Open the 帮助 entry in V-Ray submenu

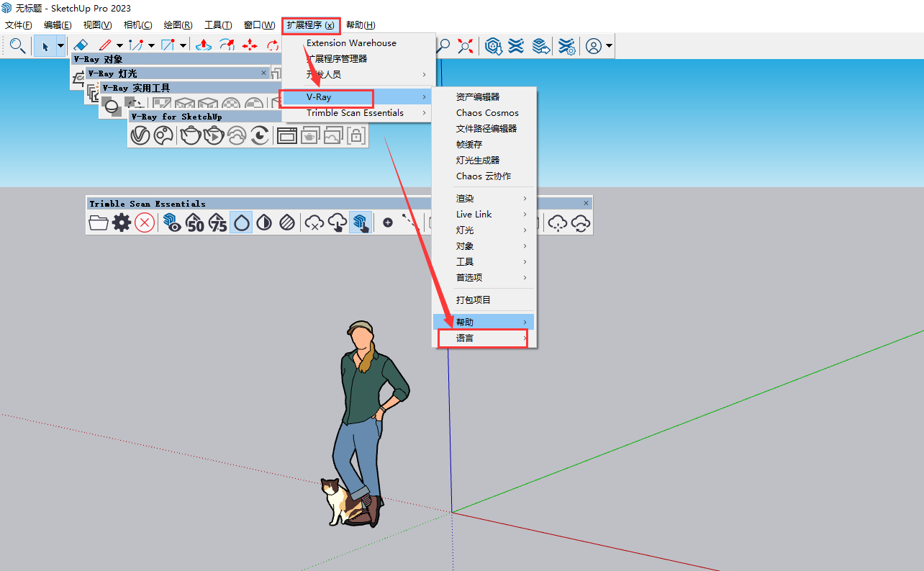pyautogui.click(x=484, y=321)
